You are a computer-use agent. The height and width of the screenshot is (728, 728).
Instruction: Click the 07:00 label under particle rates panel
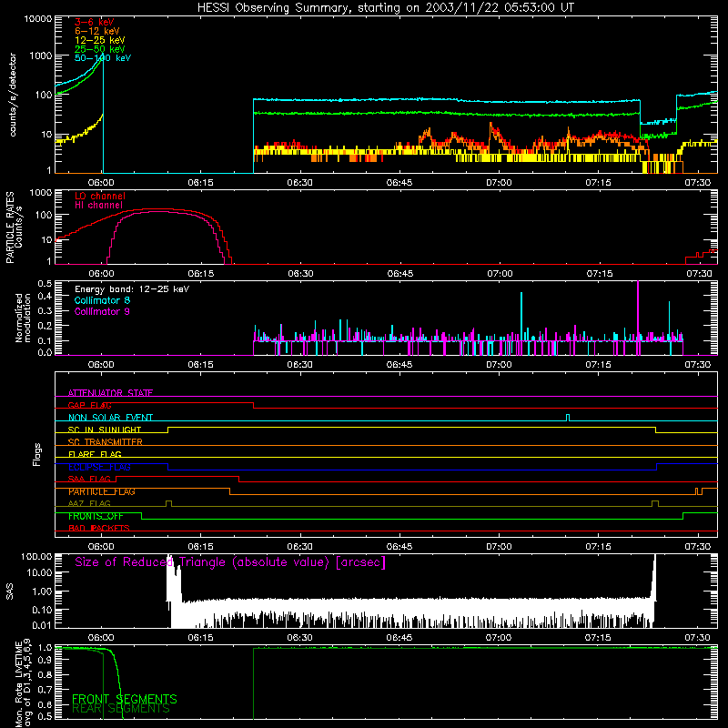click(500, 274)
